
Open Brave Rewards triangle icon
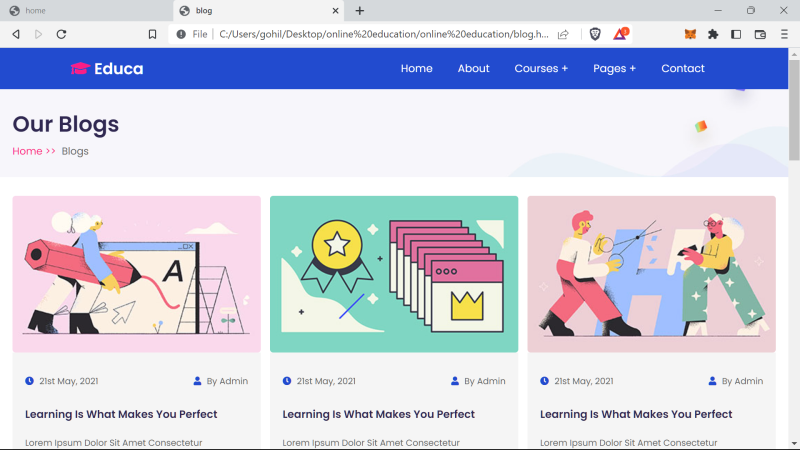(x=620, y=34)
